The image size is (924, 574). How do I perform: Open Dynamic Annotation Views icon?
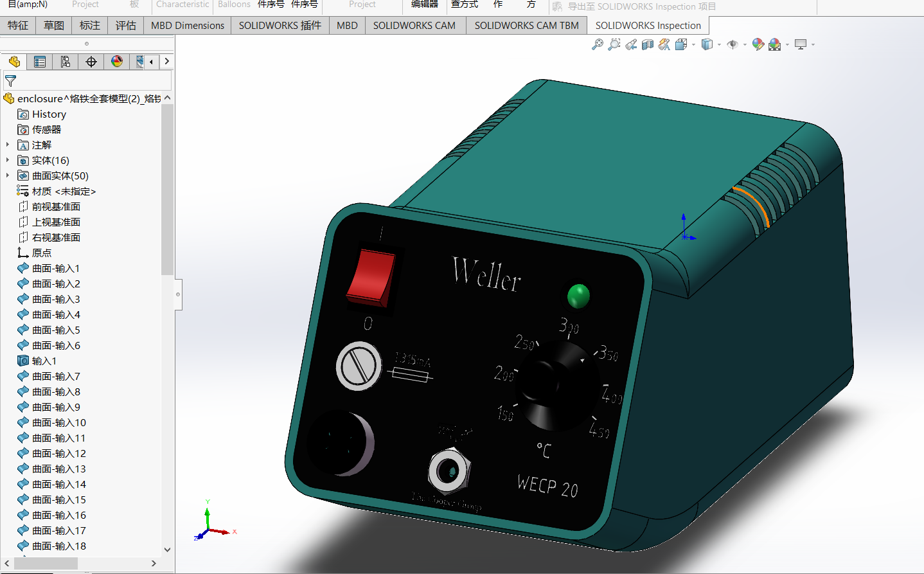(664, 44)
